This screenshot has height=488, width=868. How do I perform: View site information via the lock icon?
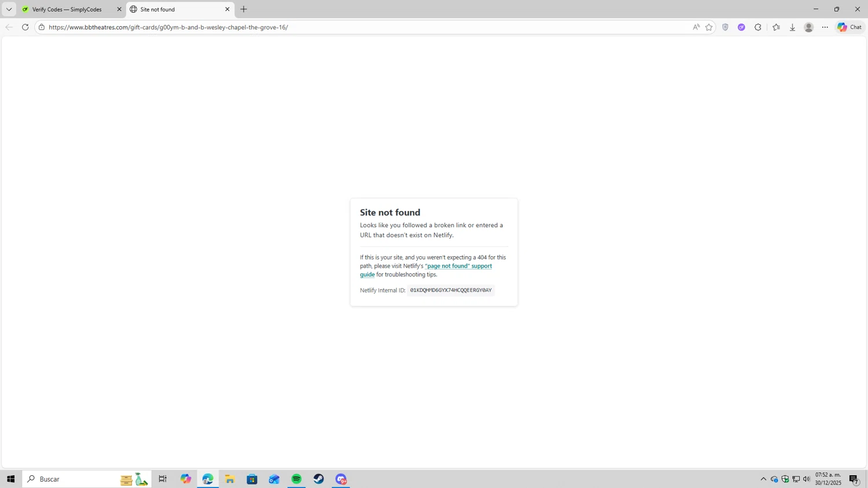point(42,27)
